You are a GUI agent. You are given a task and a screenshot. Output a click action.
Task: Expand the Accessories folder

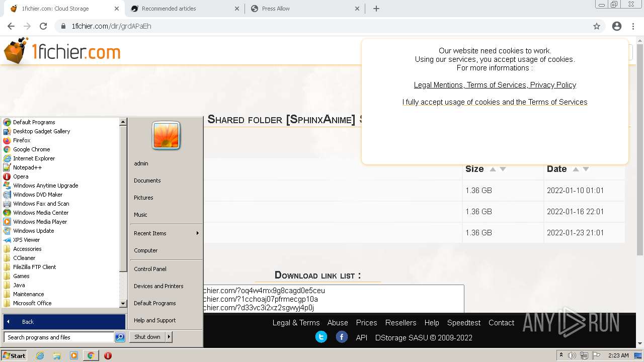27,249
